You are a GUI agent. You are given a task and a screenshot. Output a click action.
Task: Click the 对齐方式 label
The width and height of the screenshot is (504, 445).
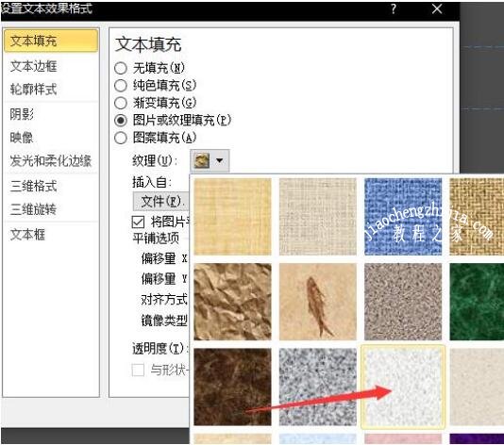point(164,300)
